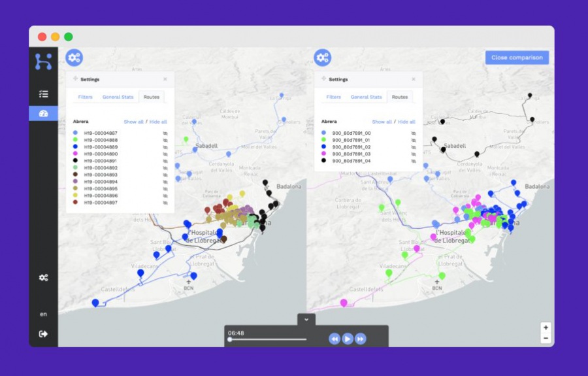The width and height of the screenshot is (588, 376).
Task: Open settings gear button on right map
Action: click(323, 58)
